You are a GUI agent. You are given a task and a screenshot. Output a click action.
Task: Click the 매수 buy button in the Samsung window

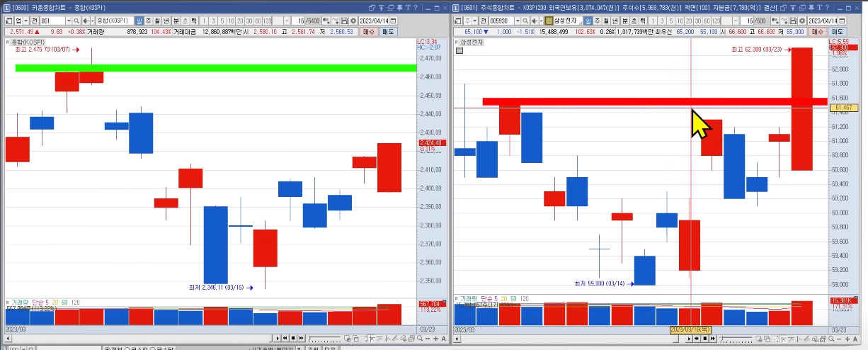(x=817, y=32)
